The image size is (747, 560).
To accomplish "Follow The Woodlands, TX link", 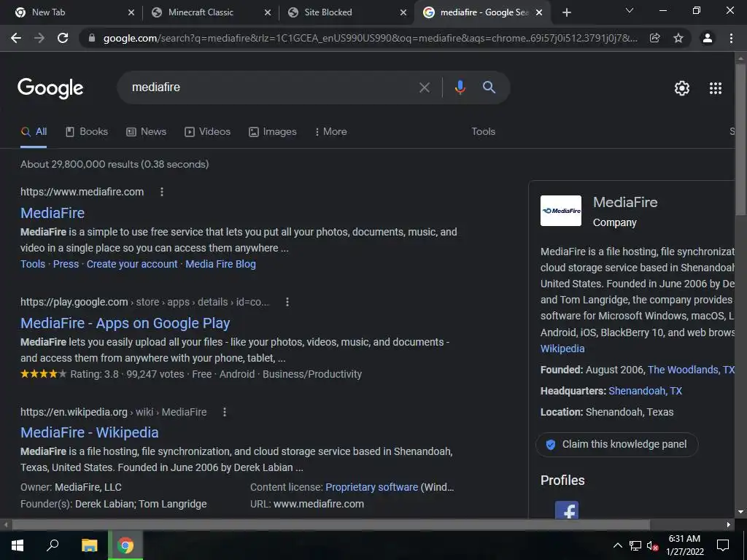I will click(x=691, y=370).
